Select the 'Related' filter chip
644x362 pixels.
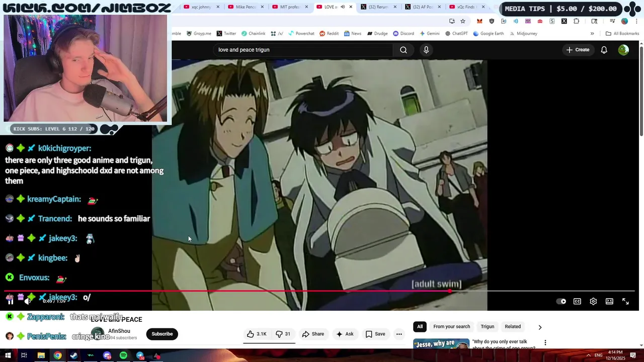point(513,327)
